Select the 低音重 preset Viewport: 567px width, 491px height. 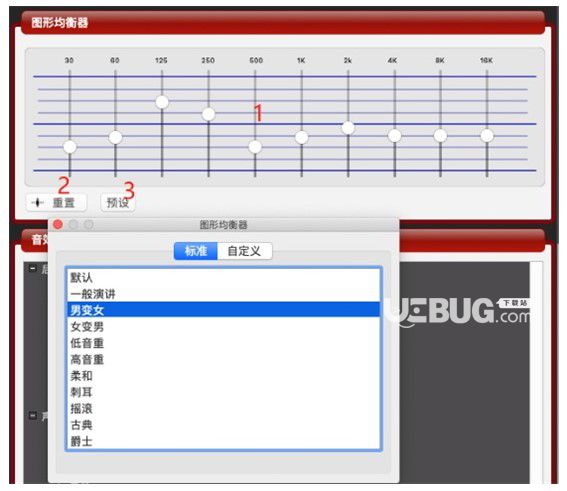[223, 343]
